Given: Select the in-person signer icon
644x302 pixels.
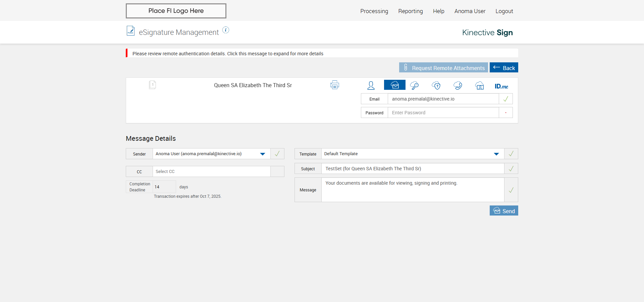Looking at the screenshot, I should [x=371, y=85].
